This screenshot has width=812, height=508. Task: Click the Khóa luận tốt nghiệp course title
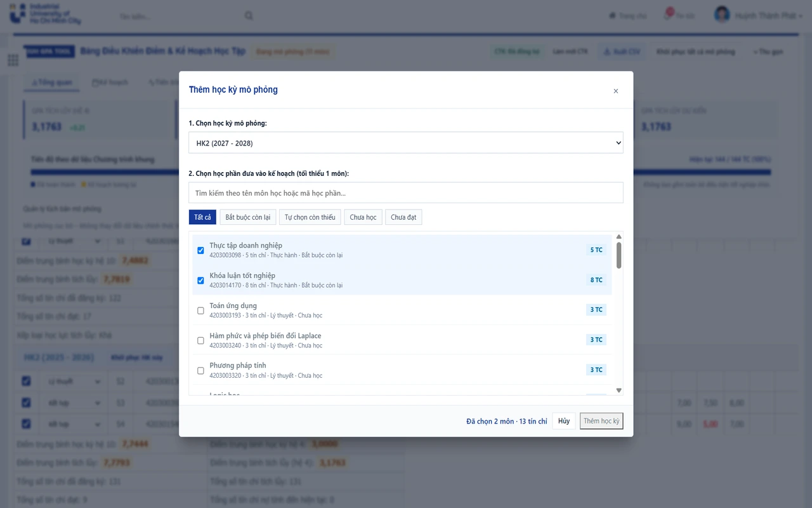(x=242, y=275)
